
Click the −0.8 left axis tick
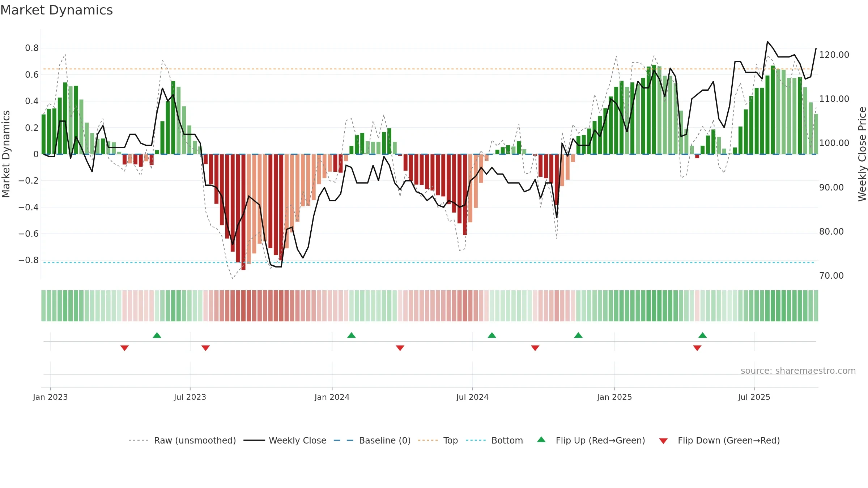point(29,260)
